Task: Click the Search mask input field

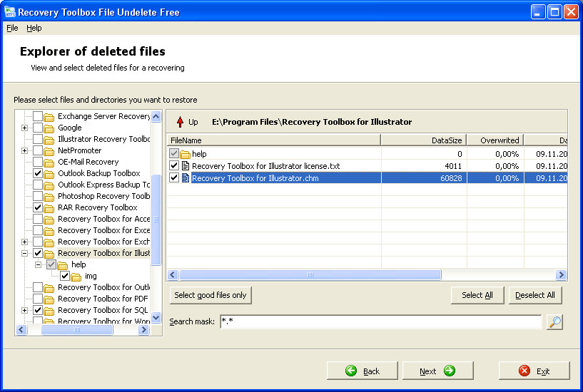Action: click(x=381, y=321)
